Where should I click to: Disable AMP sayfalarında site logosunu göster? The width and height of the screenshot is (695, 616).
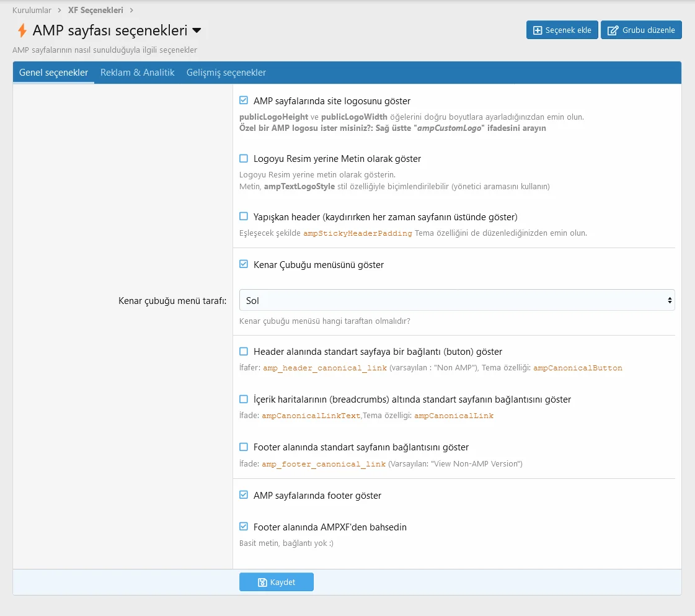click(x=244, y=100)
